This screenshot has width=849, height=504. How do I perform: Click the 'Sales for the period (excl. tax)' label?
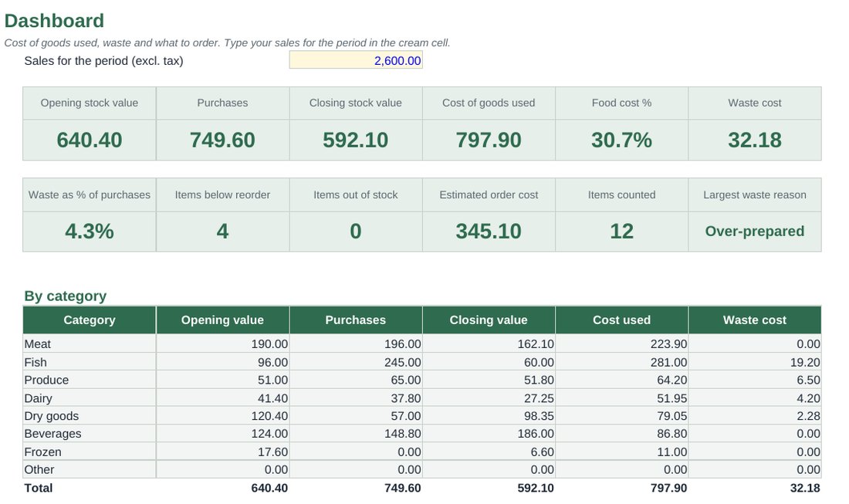coord(103,61)
